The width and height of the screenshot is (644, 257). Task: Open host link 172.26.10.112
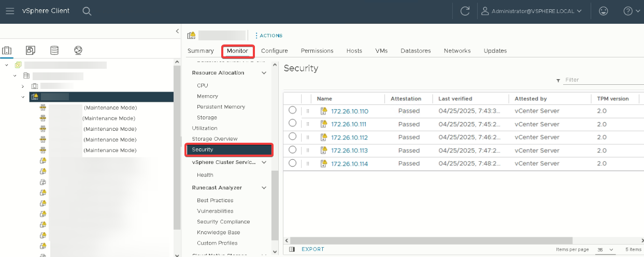coord(349,138)
